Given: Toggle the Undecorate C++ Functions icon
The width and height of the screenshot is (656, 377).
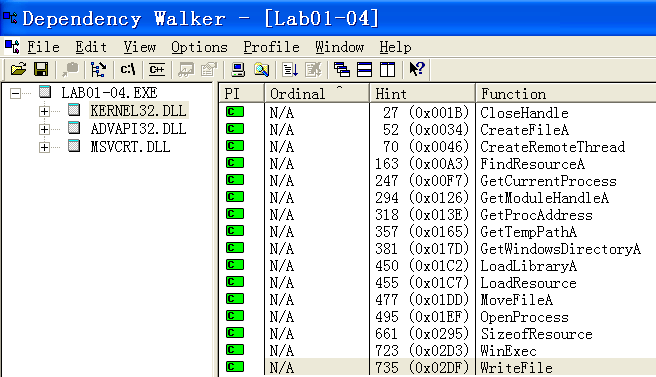Looking at the screenshot, I should tap(157, 69).
